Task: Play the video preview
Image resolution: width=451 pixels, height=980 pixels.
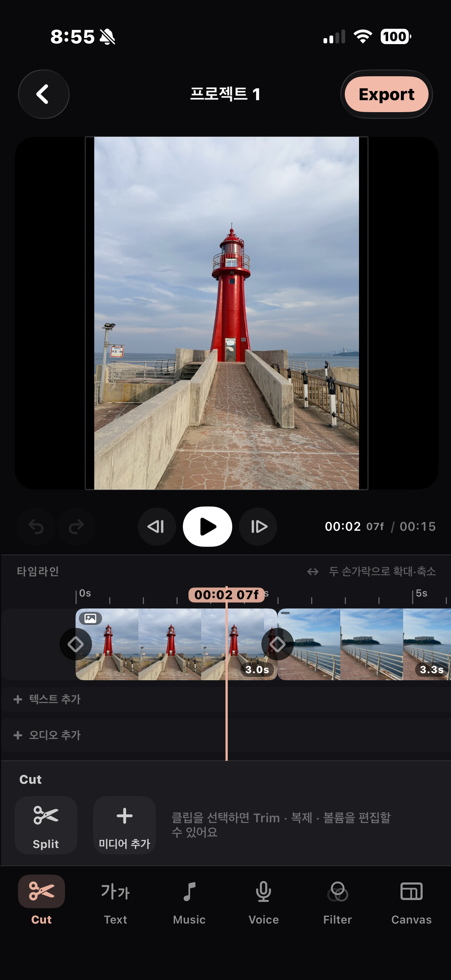Action: [208, 527]
